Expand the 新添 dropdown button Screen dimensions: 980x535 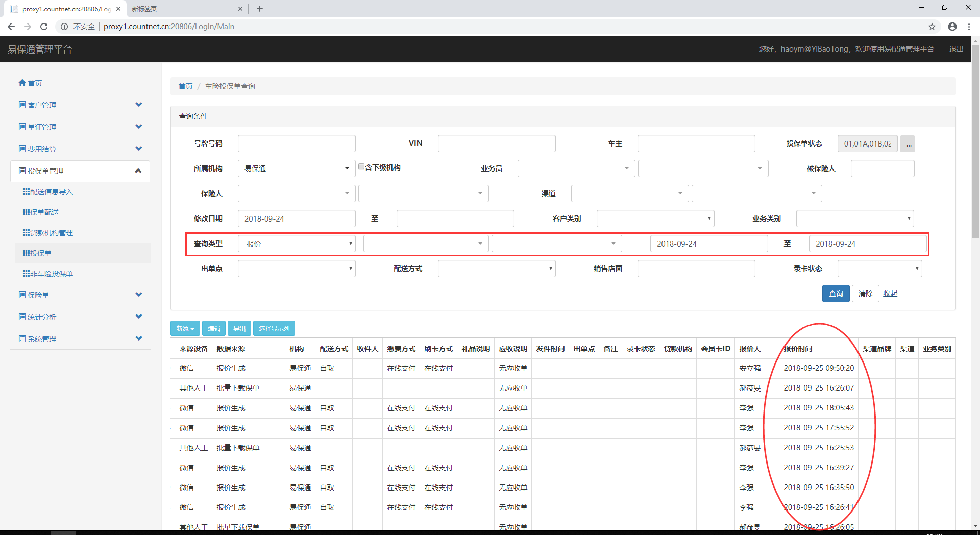pos(185,328)
